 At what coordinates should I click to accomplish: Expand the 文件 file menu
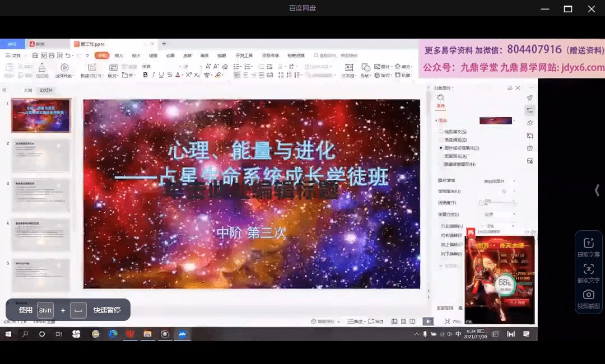13,55
